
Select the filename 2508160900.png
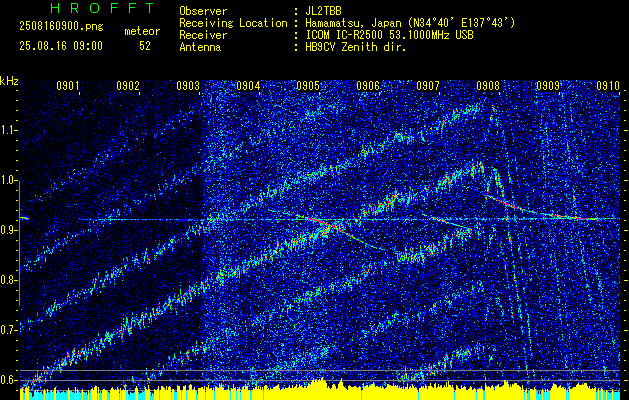tap(61, 26)
